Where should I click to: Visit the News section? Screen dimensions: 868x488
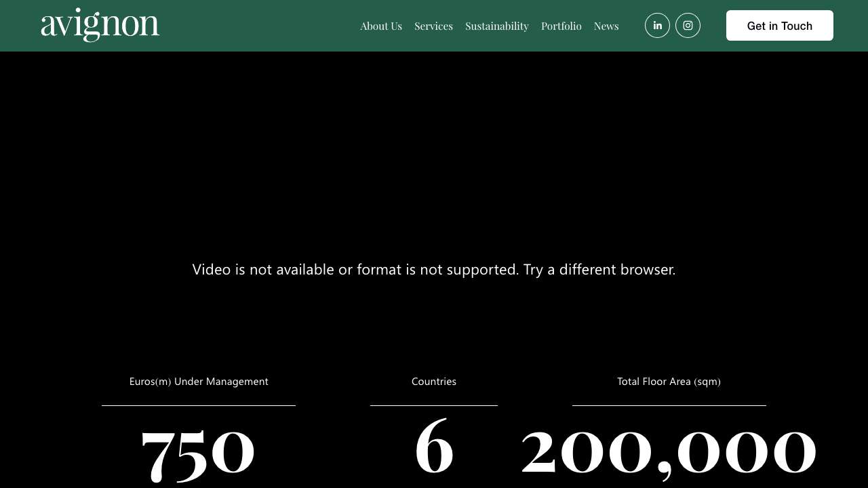tap(606, 26)
